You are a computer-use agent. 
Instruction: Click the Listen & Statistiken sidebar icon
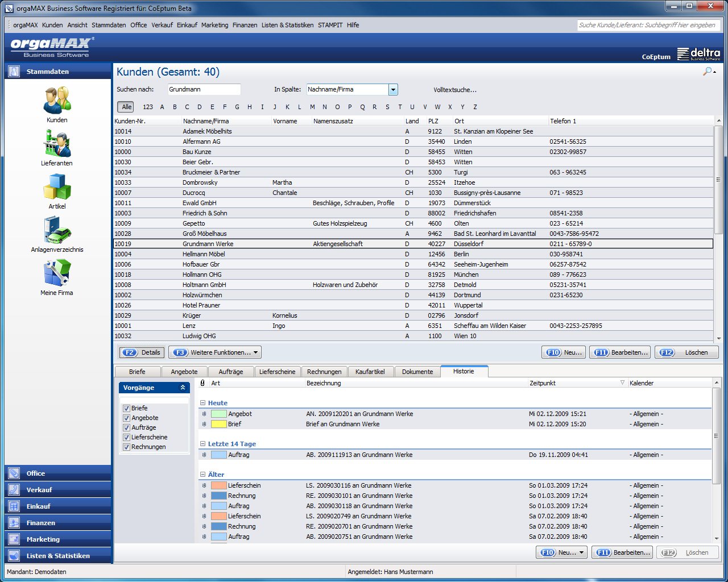click(x=14, y=556)
